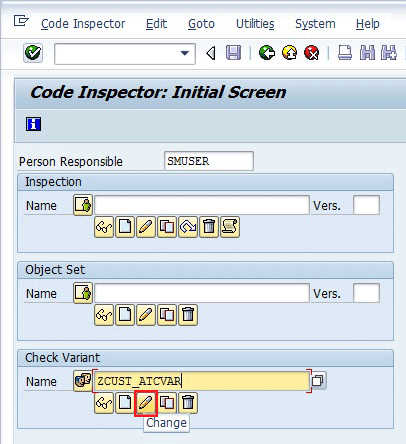The width and height of the screenshot is (406, 444).
Task: Click the green back arrow in toolbar
Action: click(267, 53)
